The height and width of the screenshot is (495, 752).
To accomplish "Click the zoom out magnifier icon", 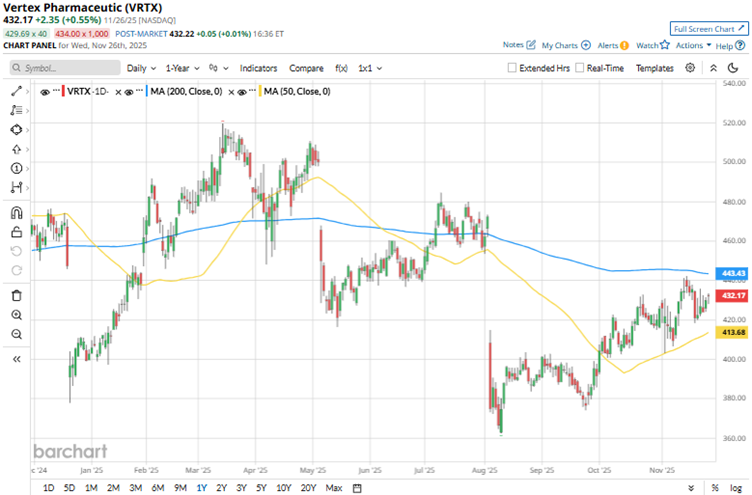I will (17, 334).
